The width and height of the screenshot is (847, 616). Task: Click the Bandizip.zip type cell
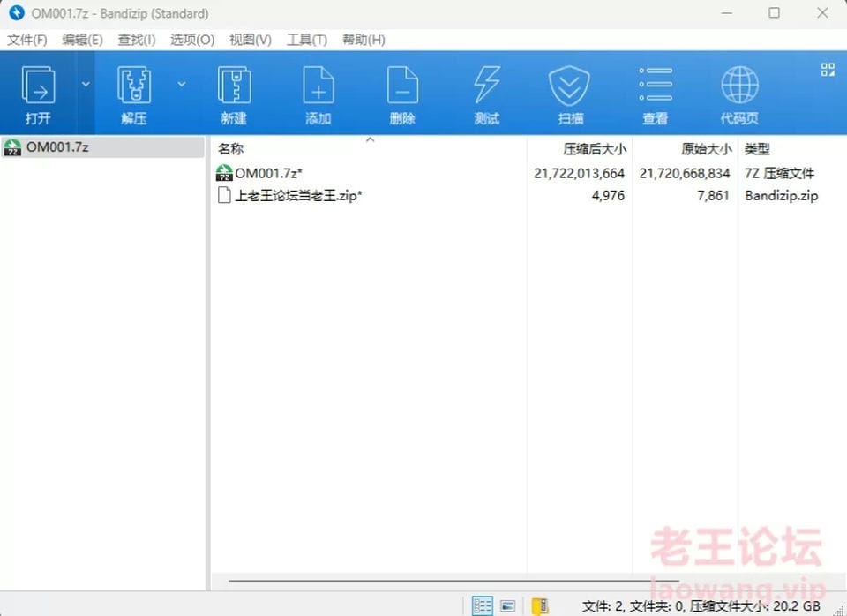click(781, 196)
